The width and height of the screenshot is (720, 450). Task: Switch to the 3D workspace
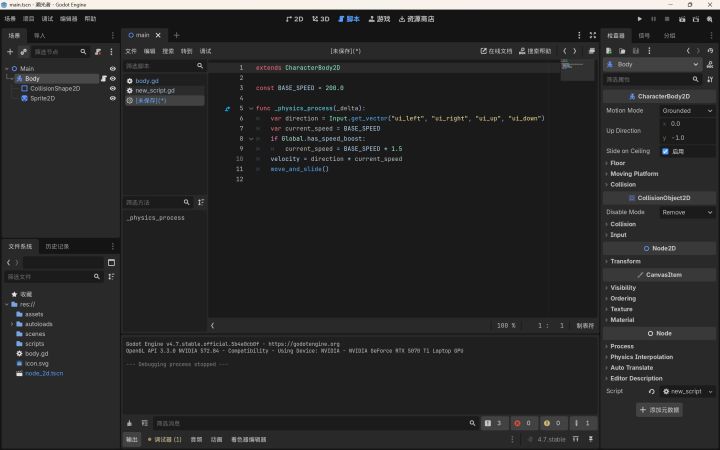click(x=321, y=19)
